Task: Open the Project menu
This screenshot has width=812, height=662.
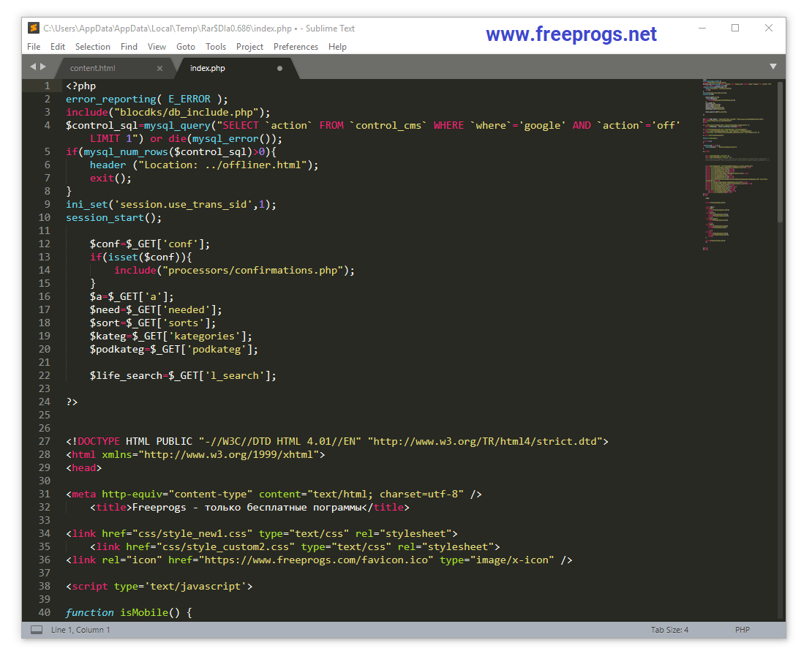Action: pyautogui.click(x=249, y=47)
